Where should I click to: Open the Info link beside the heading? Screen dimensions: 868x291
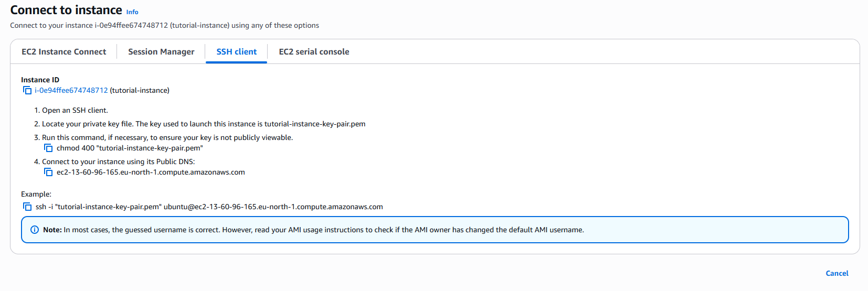point(132,12)
